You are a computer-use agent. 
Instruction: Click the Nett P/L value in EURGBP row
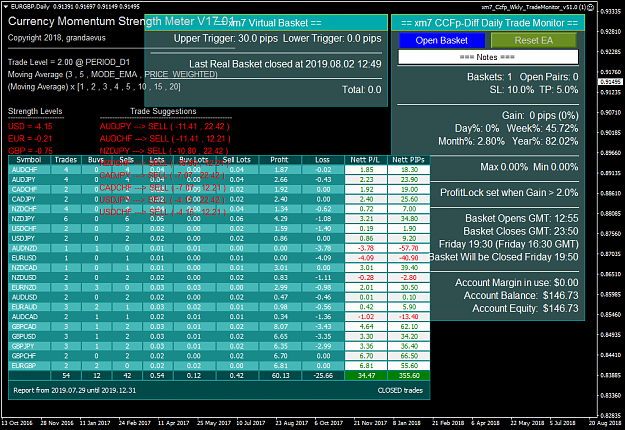pos(366,366)
